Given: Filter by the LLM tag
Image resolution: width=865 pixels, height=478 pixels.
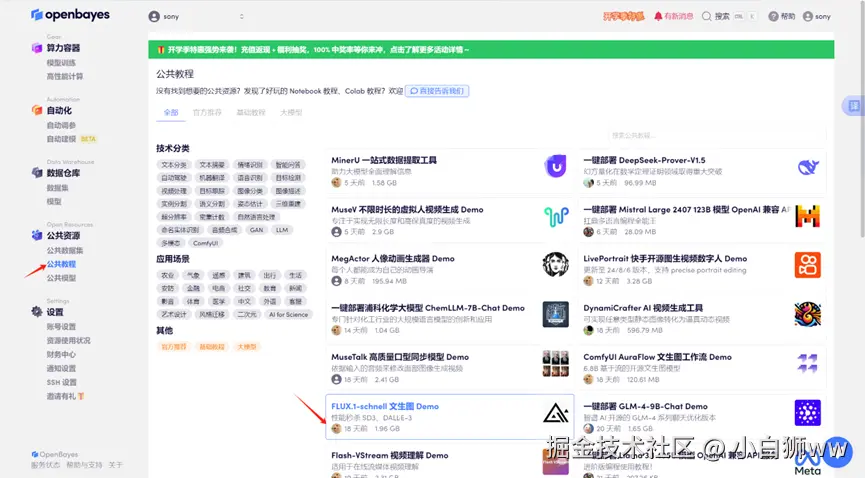Looking at the screenshot, I should point(282,230).
